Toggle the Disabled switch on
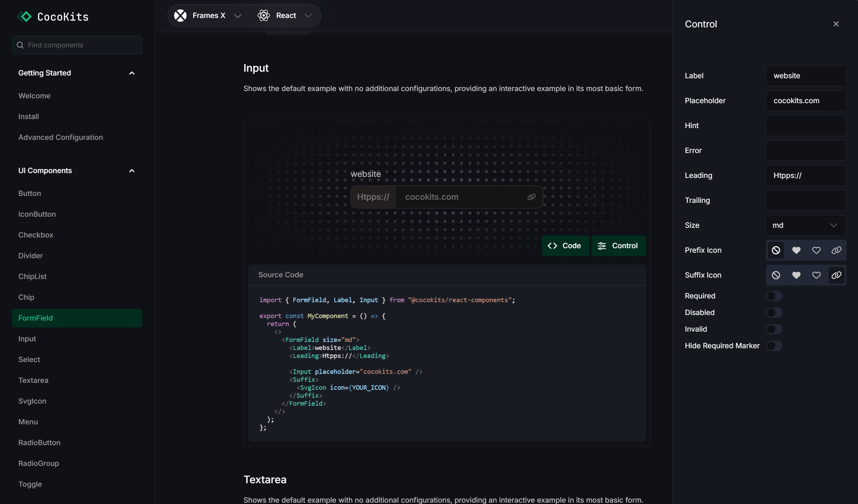This screenshot has width=858, height=504. (774, 312)
